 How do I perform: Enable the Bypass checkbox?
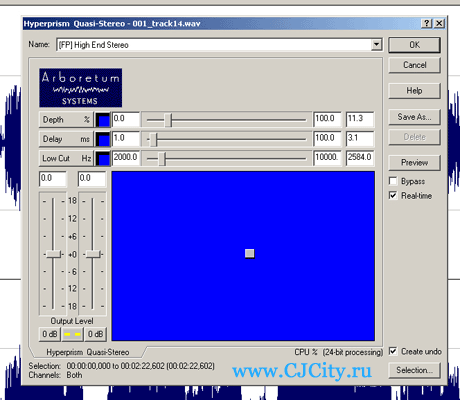tap(393, 181)
